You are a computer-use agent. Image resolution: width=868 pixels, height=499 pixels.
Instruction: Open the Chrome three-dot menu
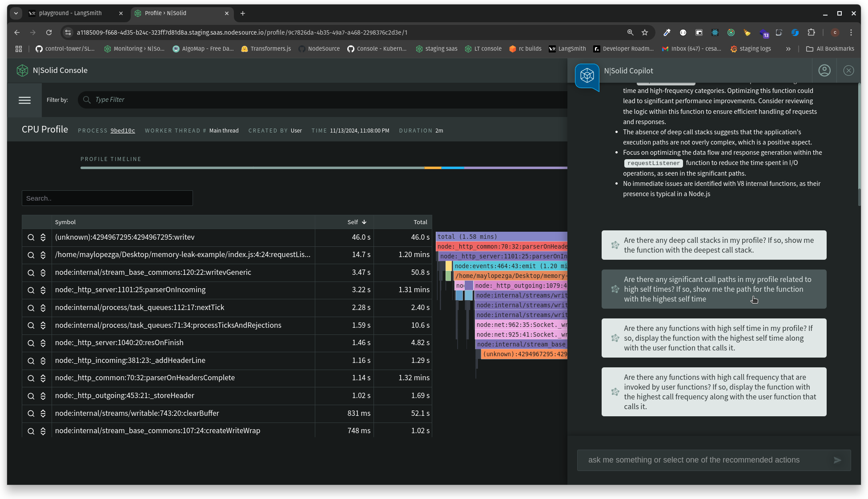(x=851, y=32)
